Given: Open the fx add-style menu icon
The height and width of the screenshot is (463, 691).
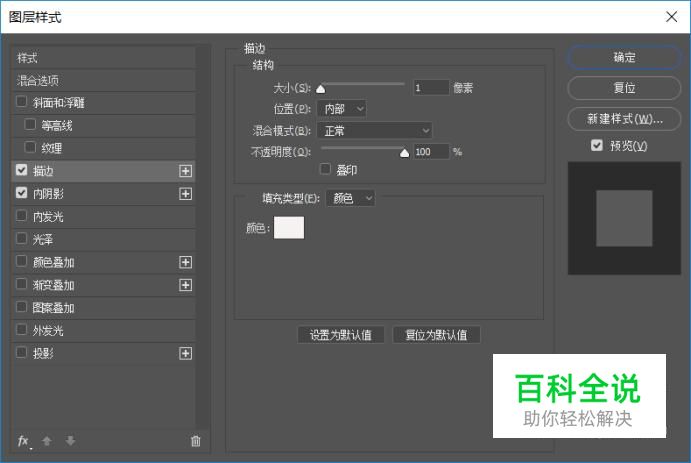Looking at the screenshot, I should point(24,441).
